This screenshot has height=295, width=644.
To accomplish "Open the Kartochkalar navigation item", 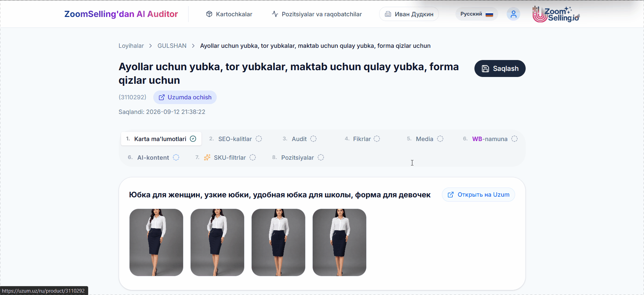I will click(229, 14).
